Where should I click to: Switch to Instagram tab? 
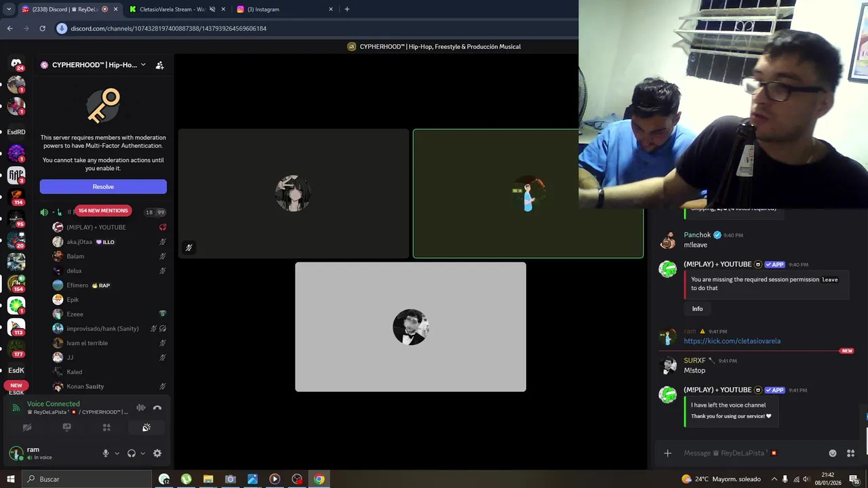pyautogui.click(x=285, y=9)
